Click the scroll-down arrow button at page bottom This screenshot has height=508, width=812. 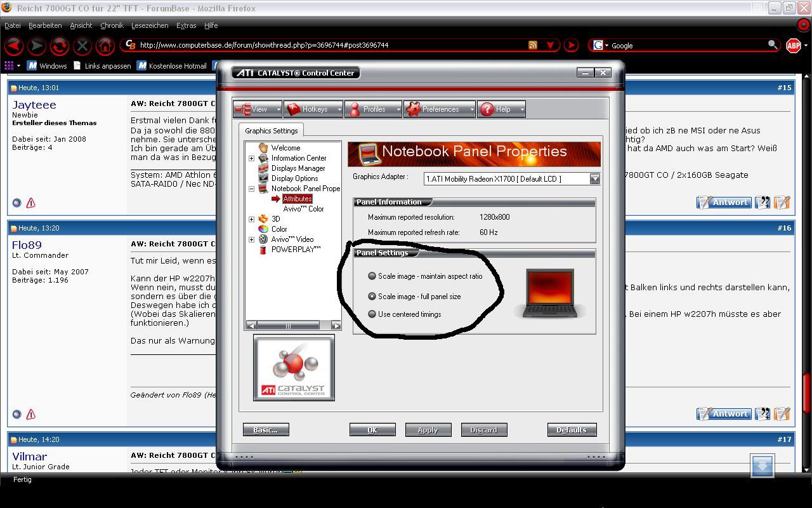(762, 465)
